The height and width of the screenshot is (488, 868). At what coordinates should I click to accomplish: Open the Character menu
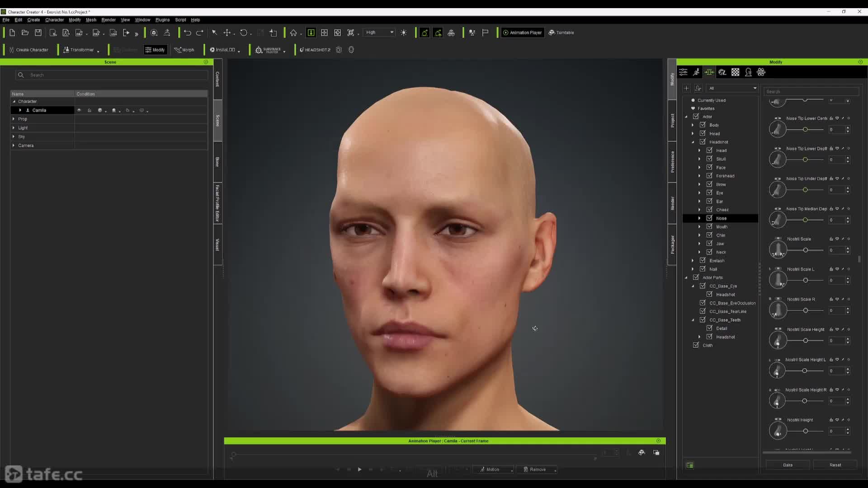54,20
